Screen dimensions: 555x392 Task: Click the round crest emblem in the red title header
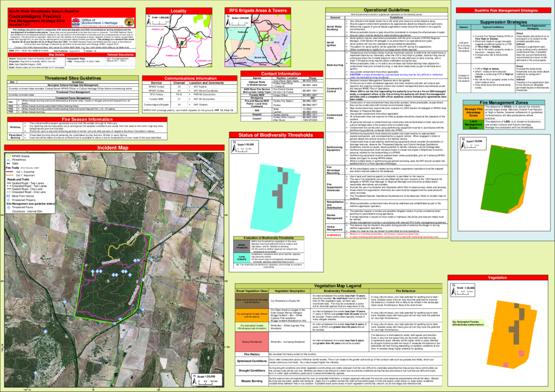(x=128, y=23)
